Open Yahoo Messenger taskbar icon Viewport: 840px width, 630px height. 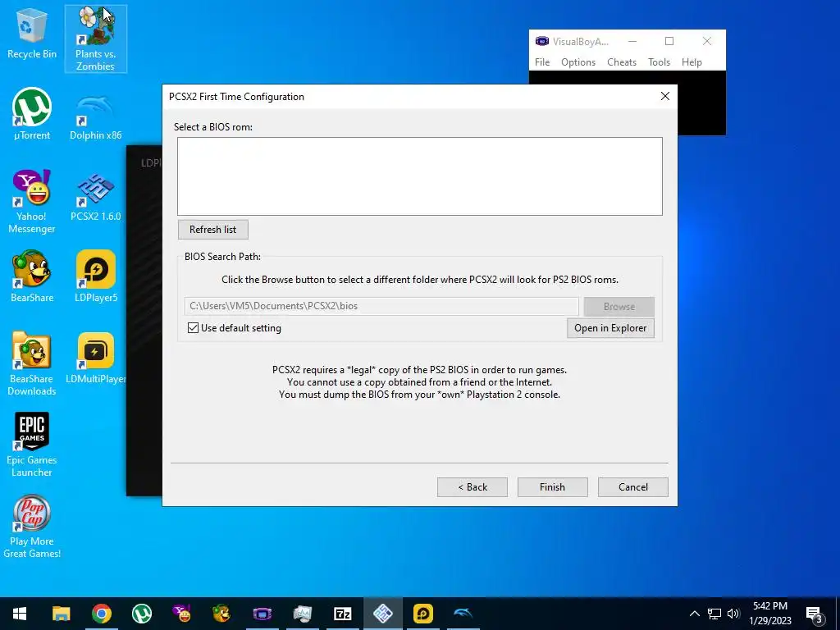[x=181, y=614]
